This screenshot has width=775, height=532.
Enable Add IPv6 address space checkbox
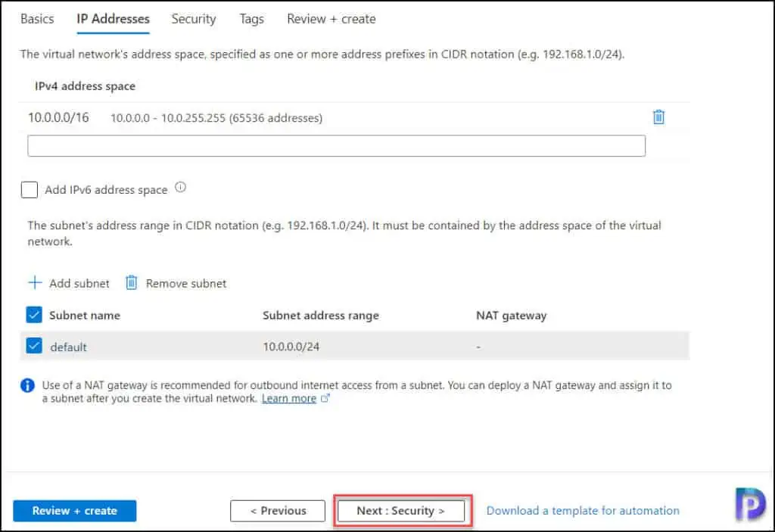pos(30,190)
